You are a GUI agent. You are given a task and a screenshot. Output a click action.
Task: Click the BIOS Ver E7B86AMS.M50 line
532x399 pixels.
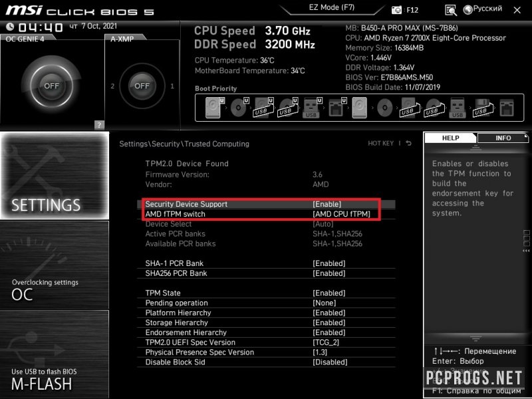(389, 77)
